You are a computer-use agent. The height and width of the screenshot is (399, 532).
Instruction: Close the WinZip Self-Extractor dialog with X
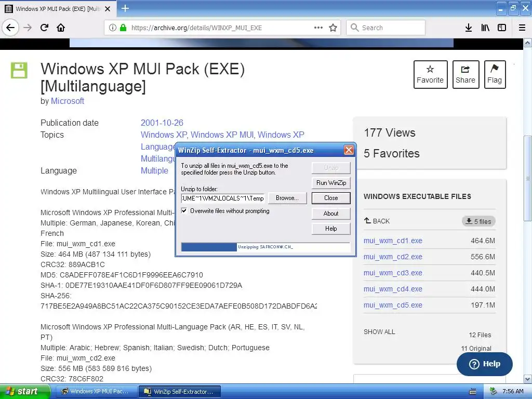(x=349, y=150)
